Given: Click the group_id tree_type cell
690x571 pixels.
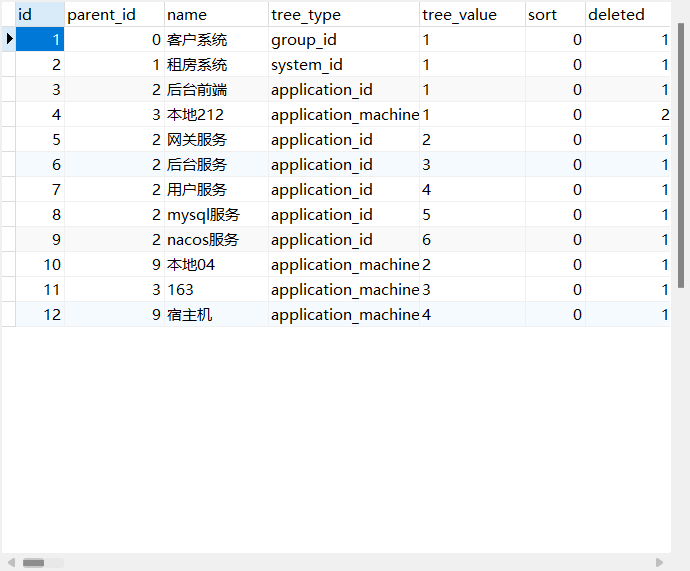Looking at the screenshot, I should click(343, 40).
